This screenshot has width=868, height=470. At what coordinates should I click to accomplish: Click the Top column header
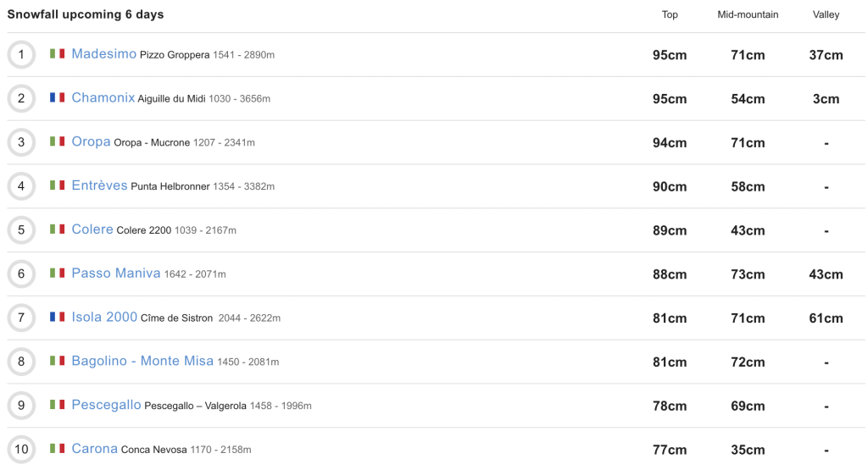coord(670,14)
